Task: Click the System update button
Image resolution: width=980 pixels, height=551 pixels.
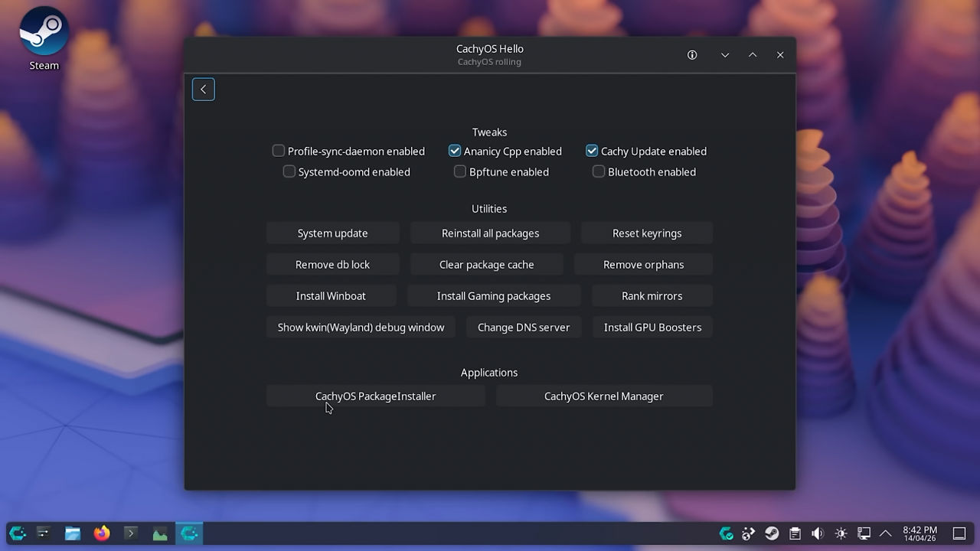Action: [x=332, y=233]
